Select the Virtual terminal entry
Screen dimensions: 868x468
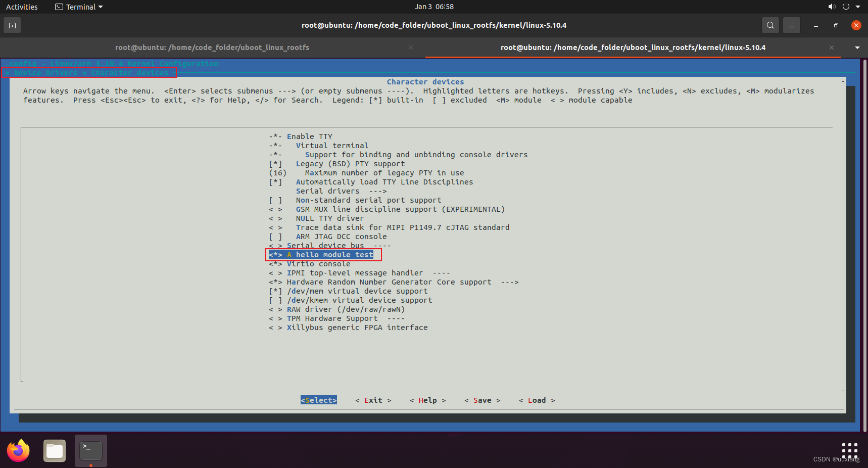pyautogui.click(x=319, y=146)
